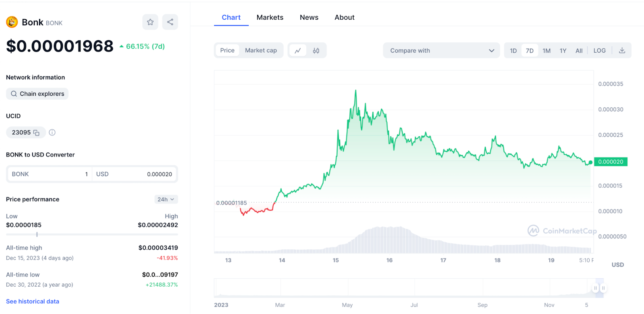Click the all-time high value $0.00003419
Image resolution: width=644 pixels, height=314 pixels.
point(158,248)
